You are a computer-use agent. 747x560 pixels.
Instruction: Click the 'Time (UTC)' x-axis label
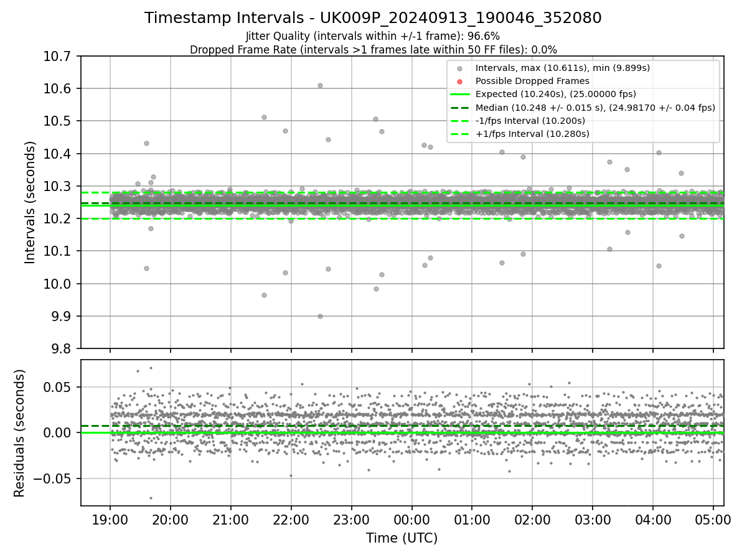tap(402, 538)
